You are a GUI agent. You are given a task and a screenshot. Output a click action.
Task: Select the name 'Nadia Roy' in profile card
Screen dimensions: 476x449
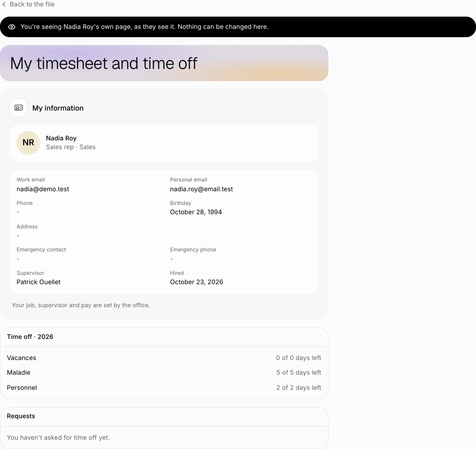point(61,138)
